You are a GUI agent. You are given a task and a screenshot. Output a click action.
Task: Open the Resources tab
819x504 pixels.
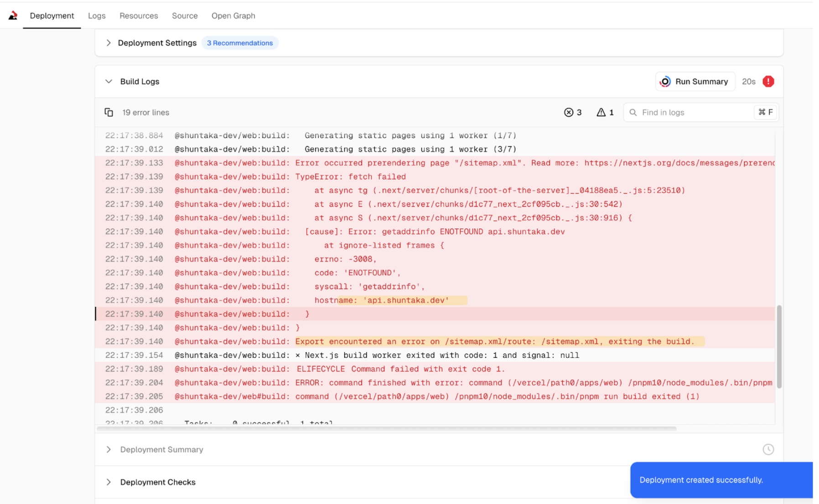point(139,15)
